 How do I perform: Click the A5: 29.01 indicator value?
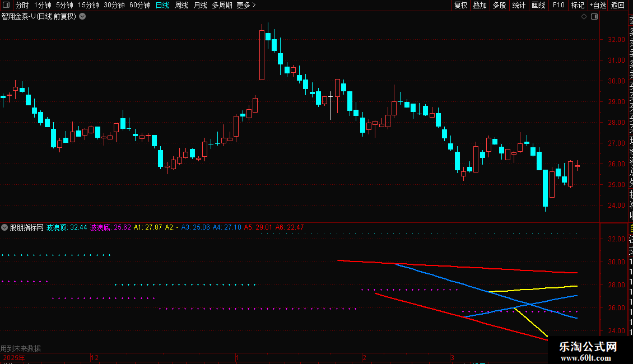(258, 227)
